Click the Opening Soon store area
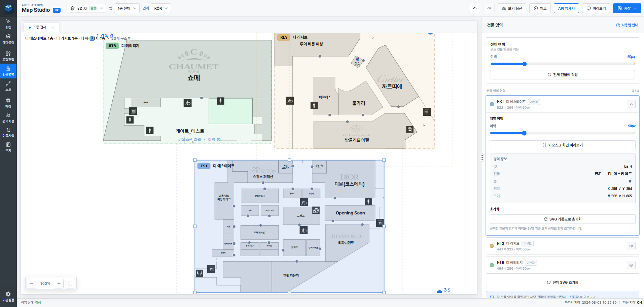The width and height of the screenshot is (644, 307). pyautogui.click(x=350, y=213)
